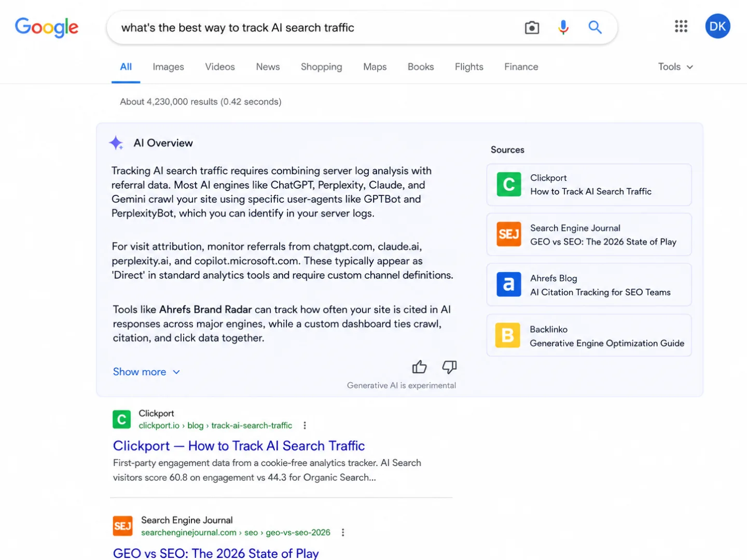Open more options for Clickport result
The image size is (747, 560).
coord(305,426)
